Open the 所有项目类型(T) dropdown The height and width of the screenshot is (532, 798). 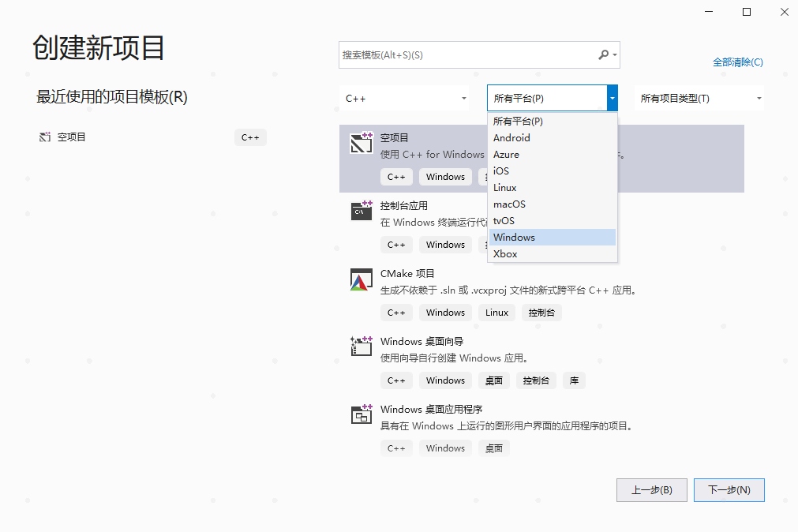pos(699,98)
